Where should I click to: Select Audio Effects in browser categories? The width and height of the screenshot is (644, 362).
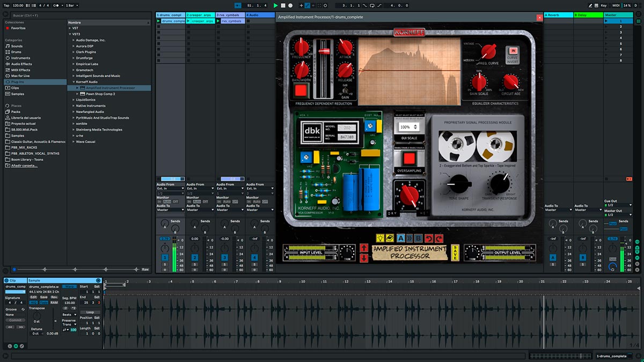pyautogui.click(x=21, y=64)
